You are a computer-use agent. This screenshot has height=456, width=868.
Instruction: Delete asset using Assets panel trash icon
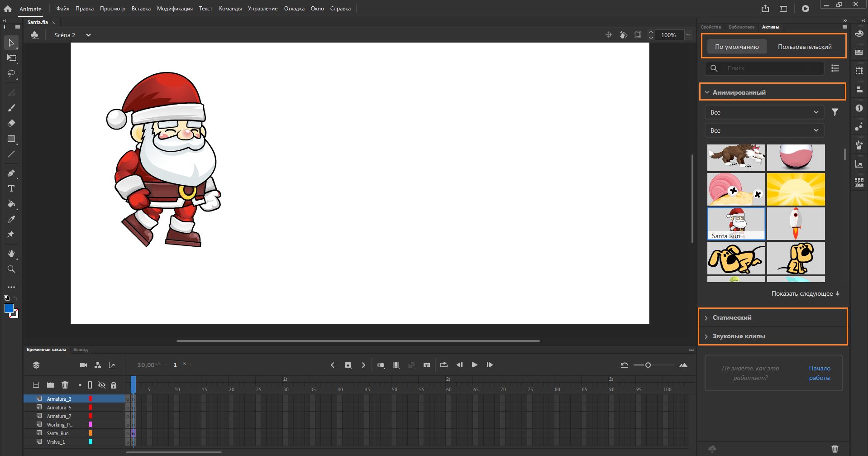pos(835,449)
